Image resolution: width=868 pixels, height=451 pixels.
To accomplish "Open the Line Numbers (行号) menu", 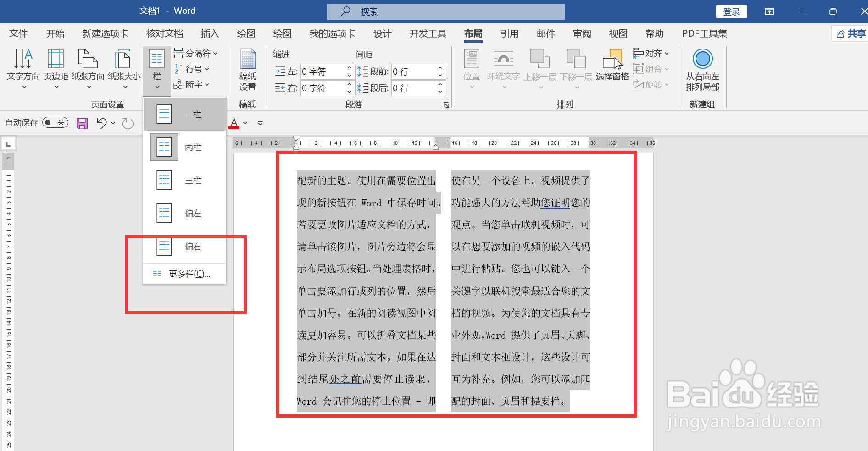I will click(x=192, y=69).
